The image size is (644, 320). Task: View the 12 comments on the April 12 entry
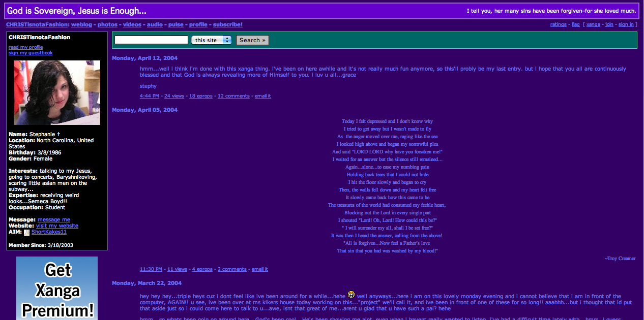(233, 95)
